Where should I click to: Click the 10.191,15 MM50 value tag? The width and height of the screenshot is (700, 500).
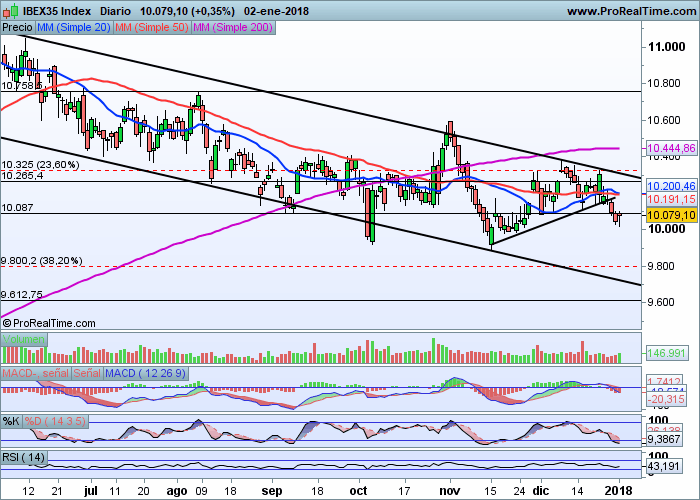(671, 199)
